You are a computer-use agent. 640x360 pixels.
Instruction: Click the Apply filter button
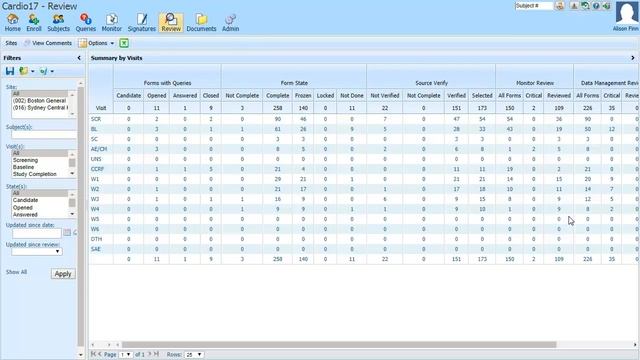point(63,273)
